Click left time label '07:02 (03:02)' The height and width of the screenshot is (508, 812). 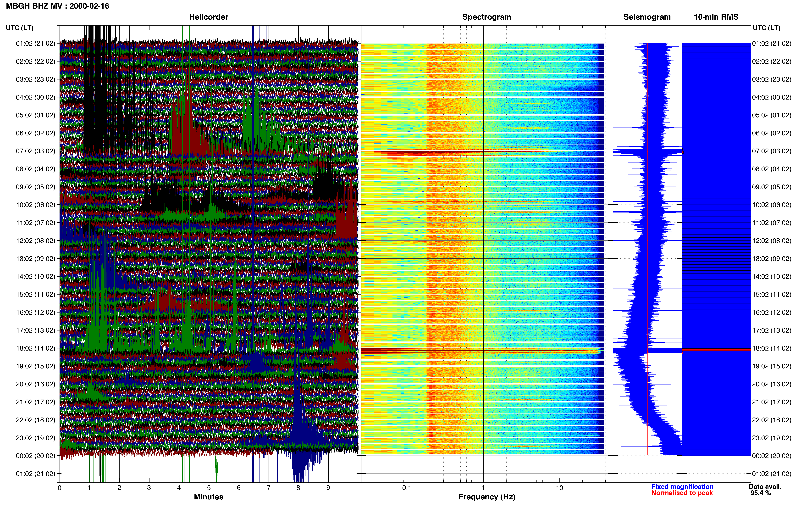[x=35, y=151]
